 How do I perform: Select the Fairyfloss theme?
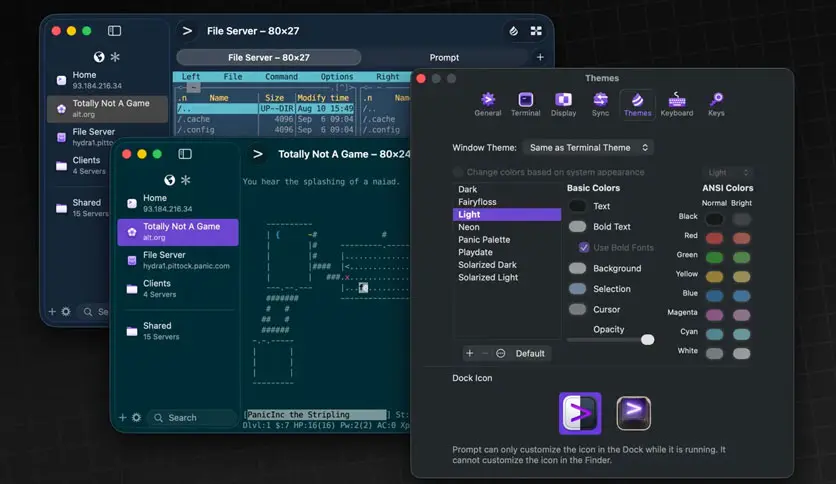click(507, 202)
